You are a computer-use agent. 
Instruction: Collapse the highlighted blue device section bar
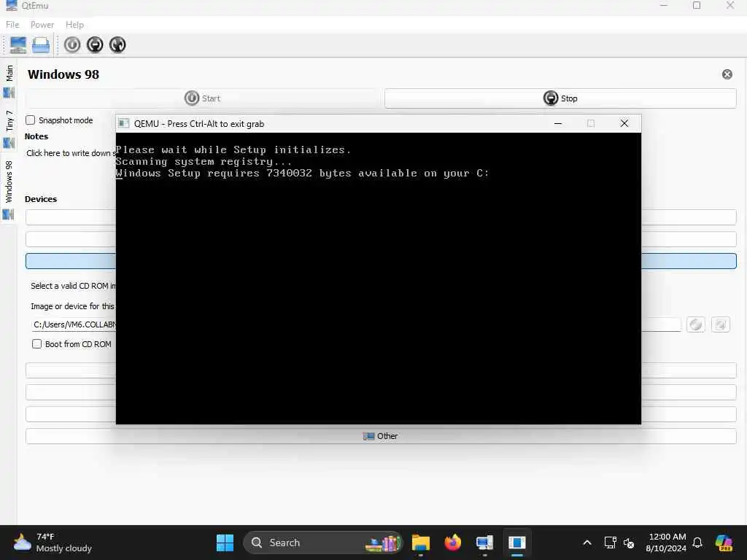click(x=381, y=261)
